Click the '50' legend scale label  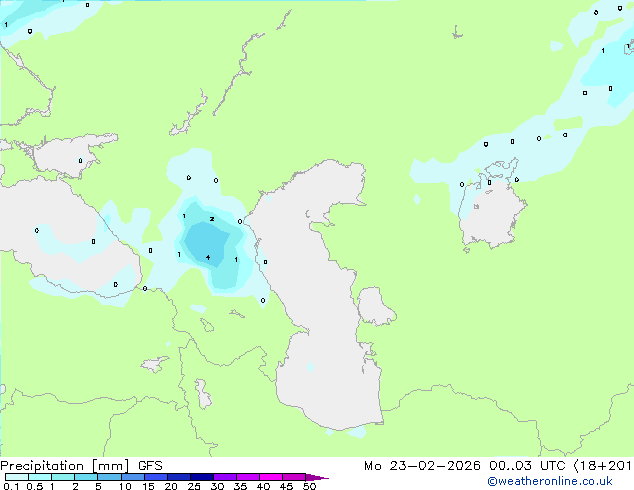[309, 486]
